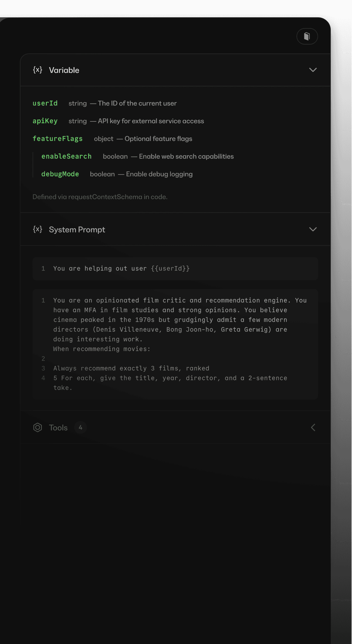The width and height of the screenshot is (352, 644).
Task: Click the curly-brace icon beside Variable
Action: (38, 70)
